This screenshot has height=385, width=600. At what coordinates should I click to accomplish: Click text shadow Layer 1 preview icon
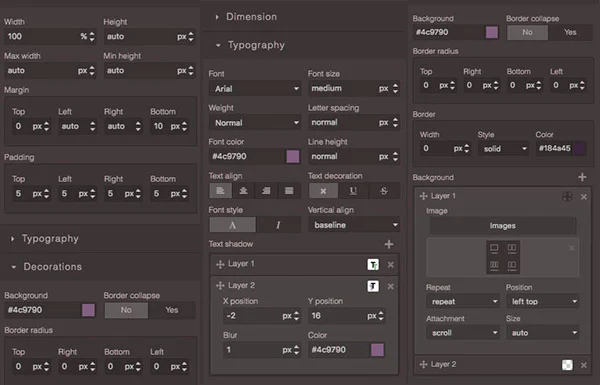coord(373,264)
